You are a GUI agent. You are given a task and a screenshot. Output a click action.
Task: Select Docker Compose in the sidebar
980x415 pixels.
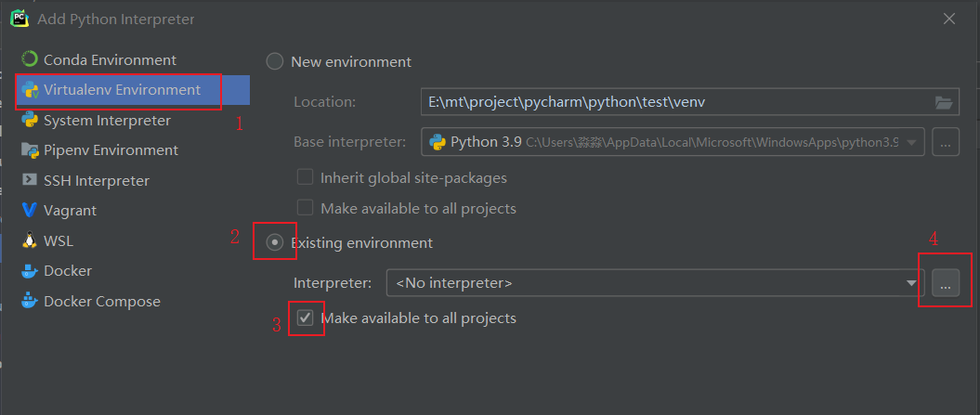point(101,301)
